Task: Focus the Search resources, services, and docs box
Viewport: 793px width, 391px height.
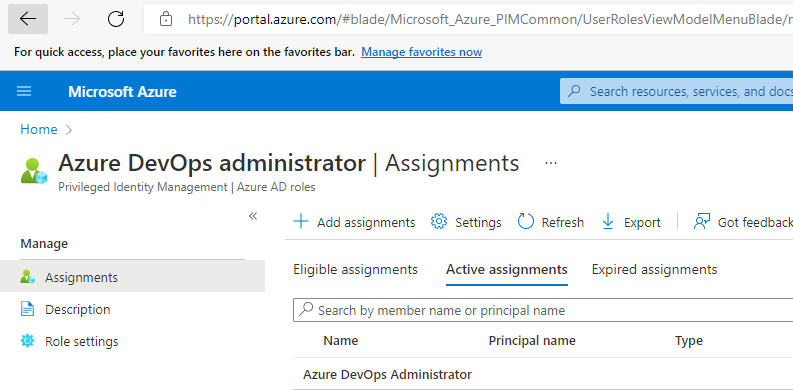Action: pos(677,91)
